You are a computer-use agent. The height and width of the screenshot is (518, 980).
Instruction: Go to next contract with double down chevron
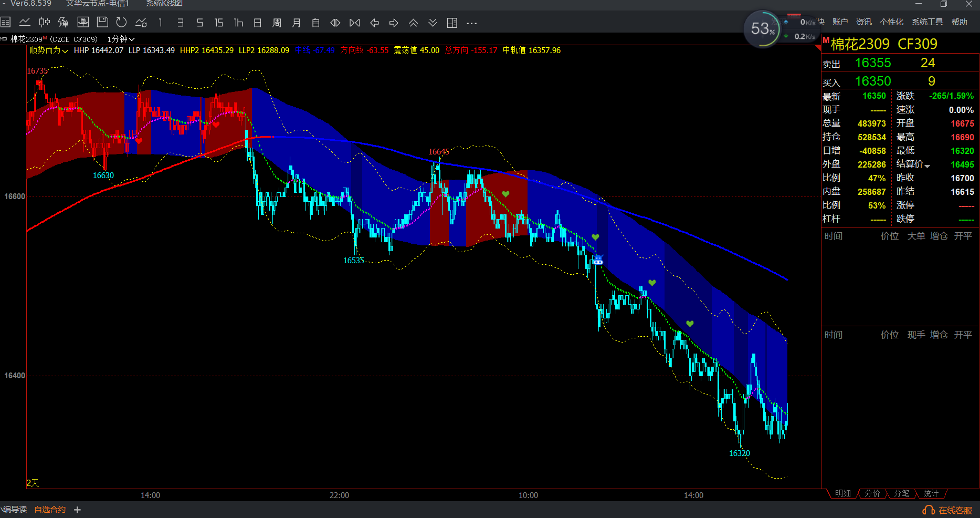tap(433, 23)
